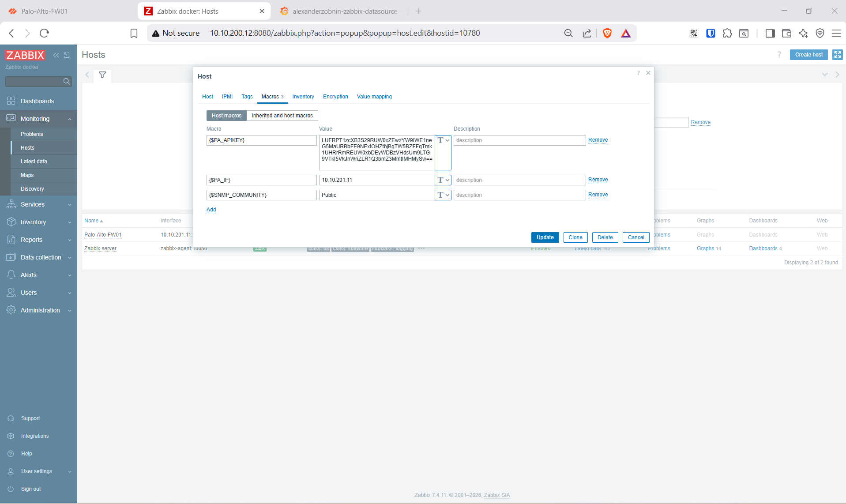Open kiosk mode fullscreen icon
The image size is (846, 504).
837,55
